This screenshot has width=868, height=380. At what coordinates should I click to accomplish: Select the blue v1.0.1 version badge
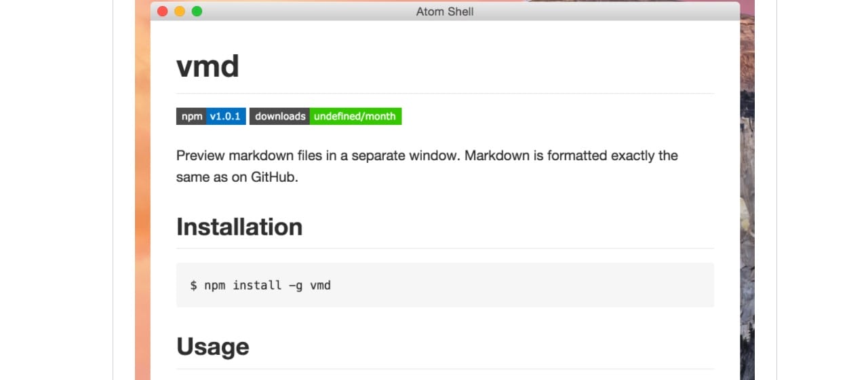pyautogui.click(x=225, y=117)
